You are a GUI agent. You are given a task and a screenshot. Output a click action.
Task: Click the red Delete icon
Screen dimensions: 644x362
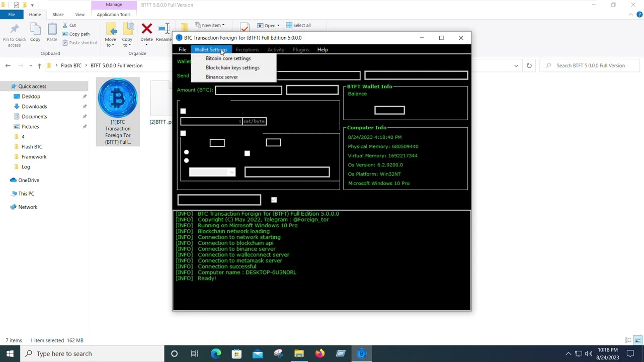tap(147, 29)
